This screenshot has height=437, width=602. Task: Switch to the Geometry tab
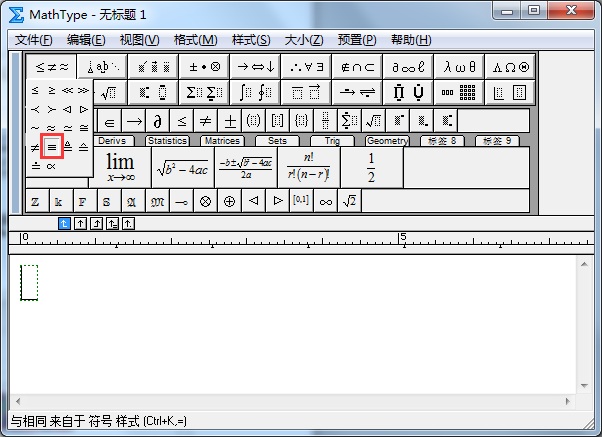click(386, 141)
